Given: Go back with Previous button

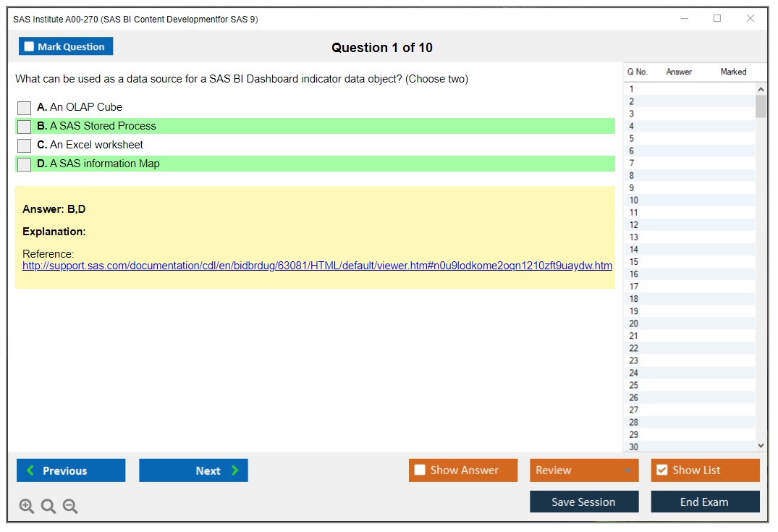Looking at the screenshot, I should (71, 470).
